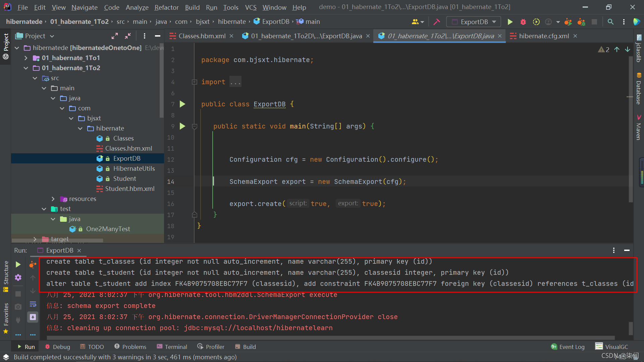Close the ExportDB run tab

point(79,251)
